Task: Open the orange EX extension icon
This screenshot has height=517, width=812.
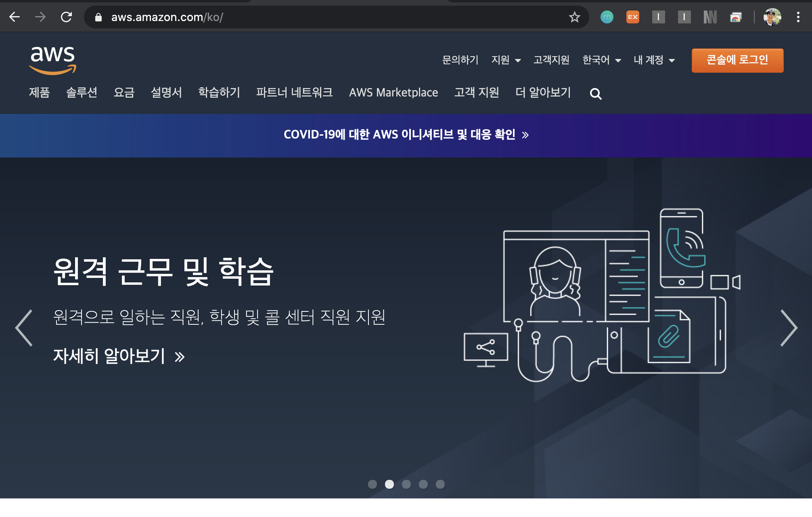Action: point(632,17)
